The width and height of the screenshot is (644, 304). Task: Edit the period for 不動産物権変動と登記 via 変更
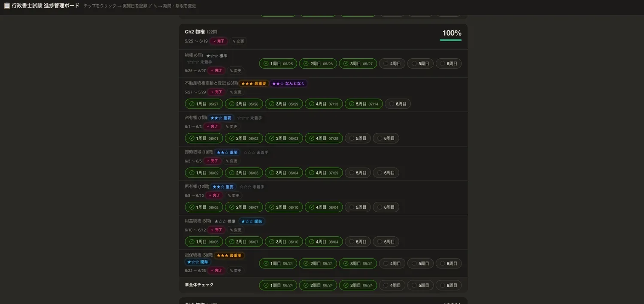coord(236,92)
